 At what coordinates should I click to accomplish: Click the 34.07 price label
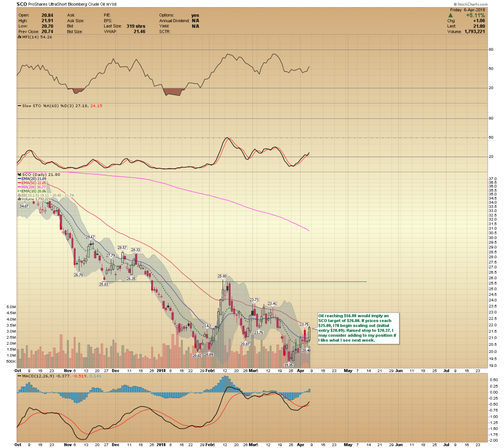tap(24, 206)
